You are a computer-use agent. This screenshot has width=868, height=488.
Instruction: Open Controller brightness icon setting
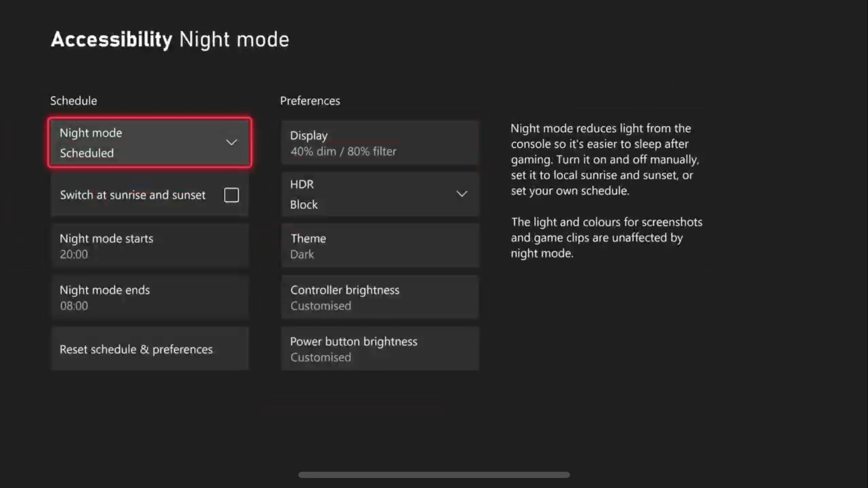point(379,297)
